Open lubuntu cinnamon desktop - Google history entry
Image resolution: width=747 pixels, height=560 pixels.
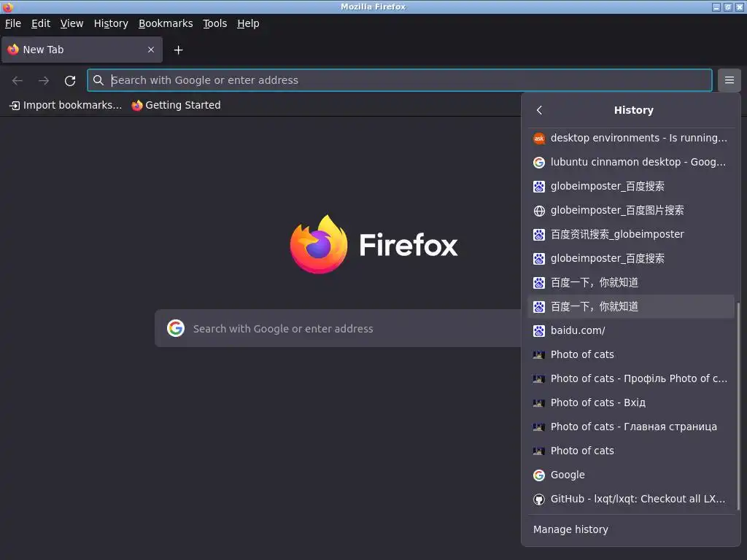[631, 163]
